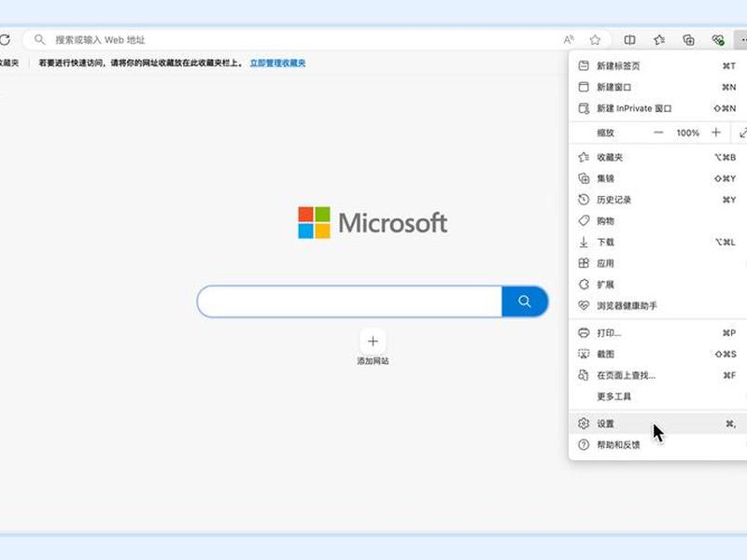The height and width of the screenshot is (560, 747).
Task: Click the full screen zoom arrow icon
Action: click(x=742, y=133)
